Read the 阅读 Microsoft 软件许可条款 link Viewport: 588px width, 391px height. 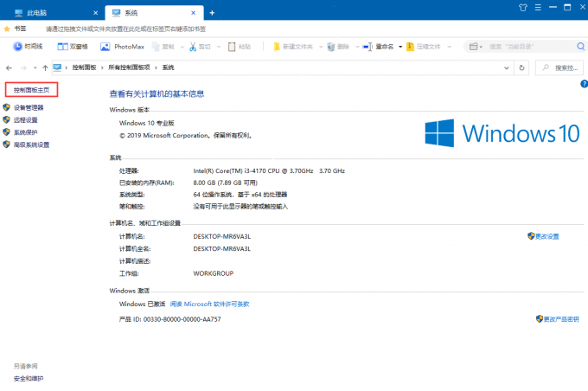click(209, 304)
